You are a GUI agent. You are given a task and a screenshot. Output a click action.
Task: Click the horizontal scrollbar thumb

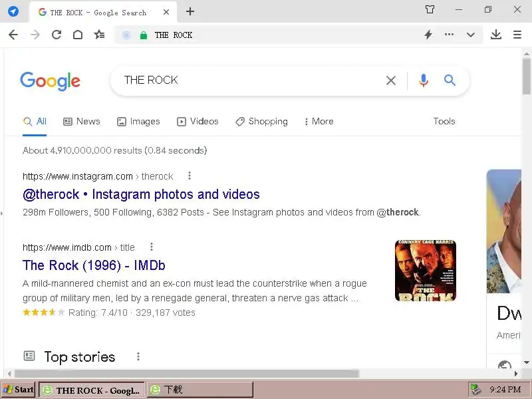pyautogui.click(x=187, y=374)
